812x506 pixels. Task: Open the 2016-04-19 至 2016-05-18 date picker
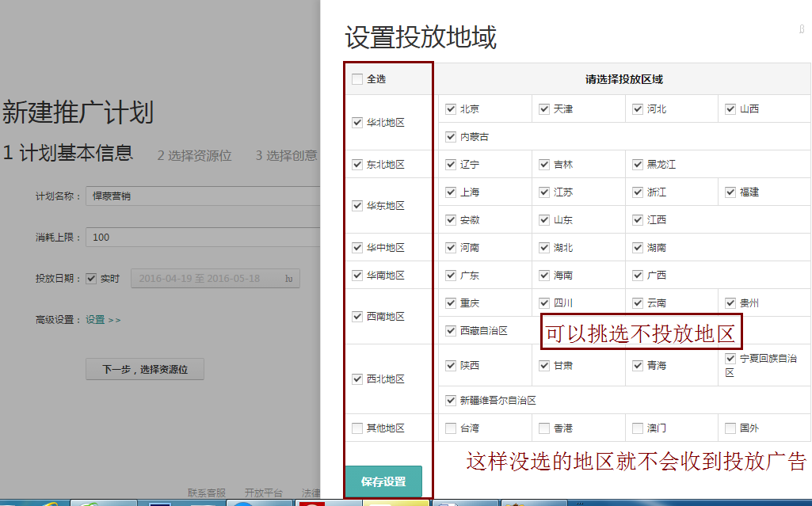(x=206, y=279)
